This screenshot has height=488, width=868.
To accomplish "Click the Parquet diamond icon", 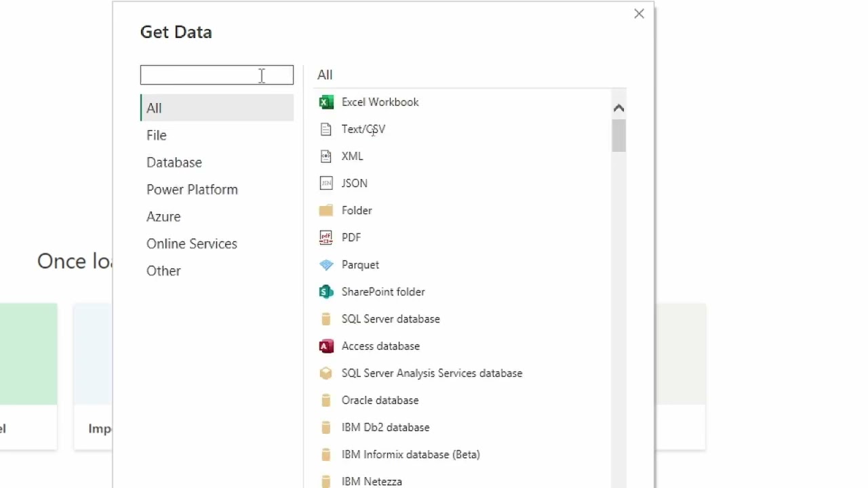I will coord(326,265).
